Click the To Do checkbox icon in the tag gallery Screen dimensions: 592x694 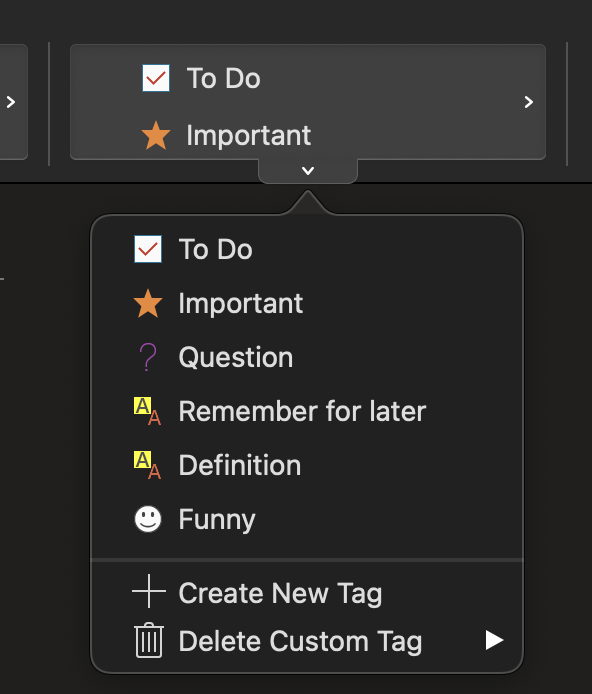click(156, 78)
